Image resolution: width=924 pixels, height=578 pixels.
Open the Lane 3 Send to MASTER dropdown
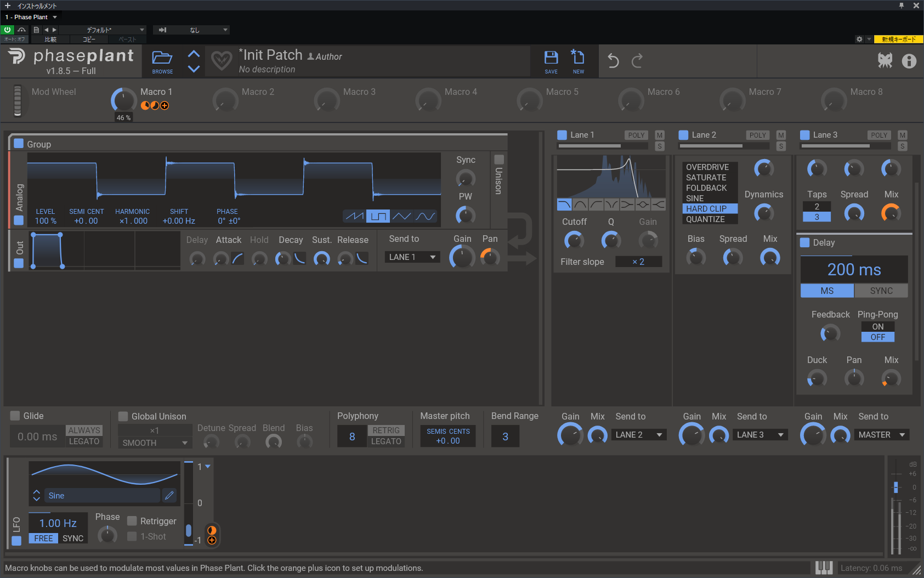click(882, 435)
